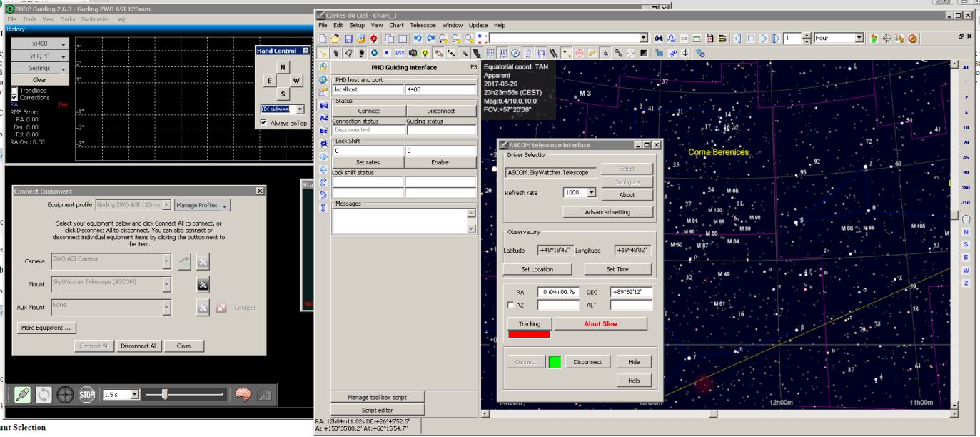Open PHD2 brain advanced settings
Image resolution: width=980 pixels, height=437 pixels.
click(243, 394)
